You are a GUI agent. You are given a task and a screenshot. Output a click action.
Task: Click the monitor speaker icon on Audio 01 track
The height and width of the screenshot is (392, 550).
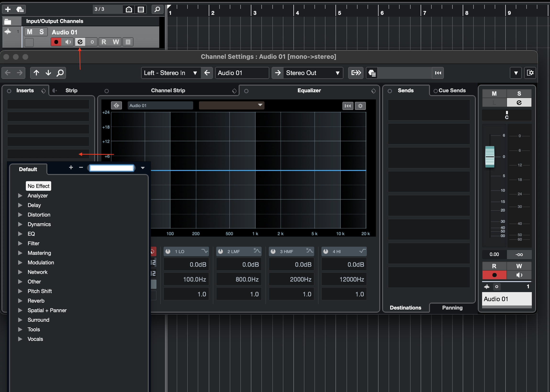coord(68,42)
